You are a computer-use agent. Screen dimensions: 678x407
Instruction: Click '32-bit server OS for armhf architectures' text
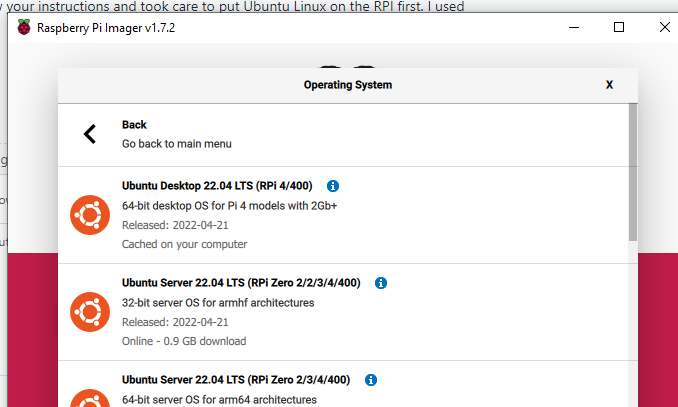tap(218, 302)
